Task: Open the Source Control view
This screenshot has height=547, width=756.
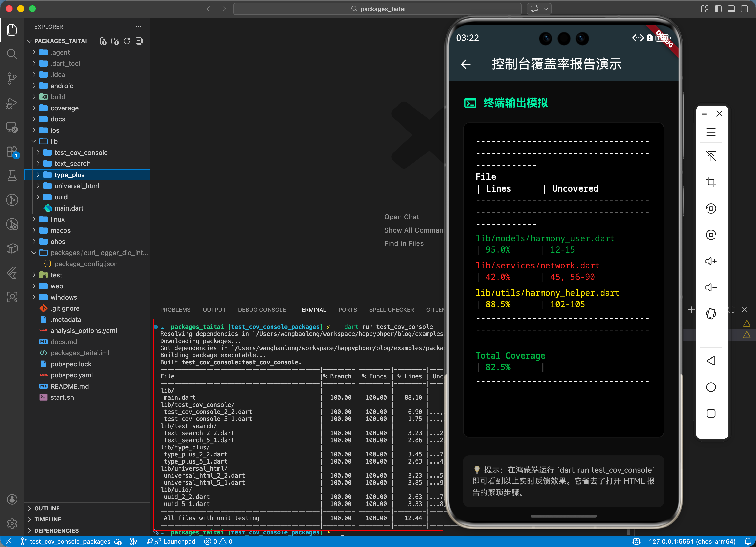Action: 12,78
